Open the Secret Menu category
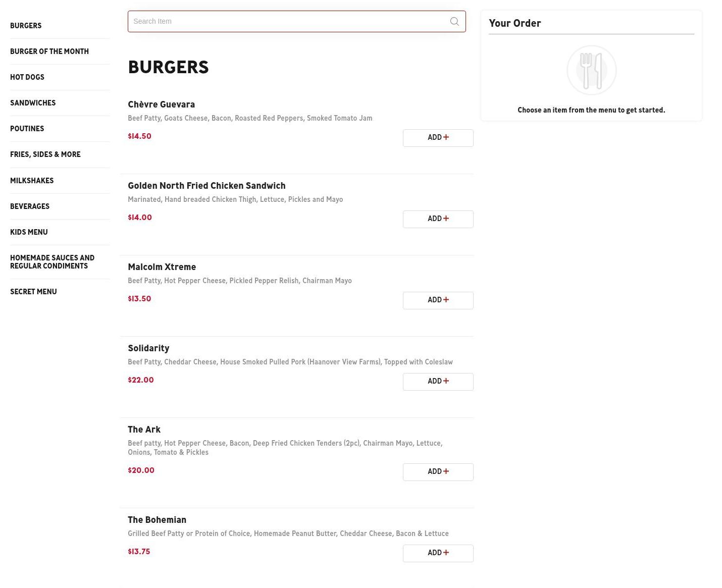Screen dimensions: 722x588 [x=33, y=292]
